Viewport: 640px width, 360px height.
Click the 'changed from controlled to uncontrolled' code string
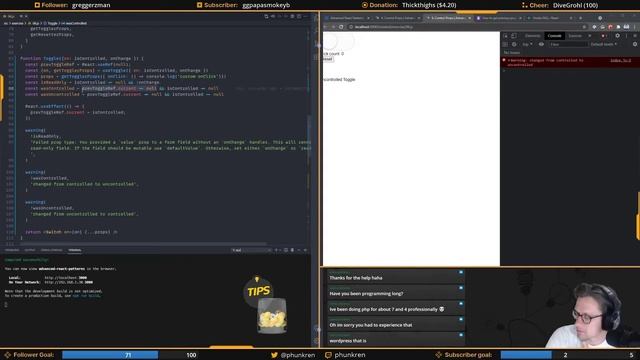coord(84,184)
